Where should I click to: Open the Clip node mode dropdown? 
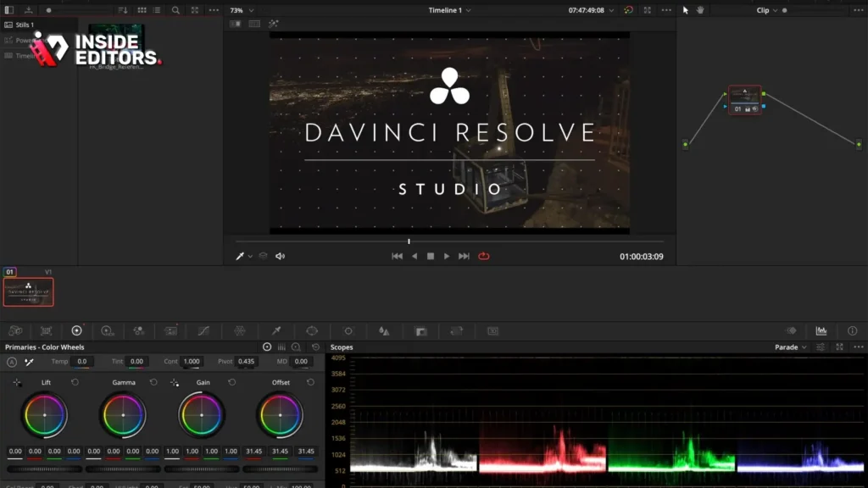pyautogui.click(x=766, y=10)
